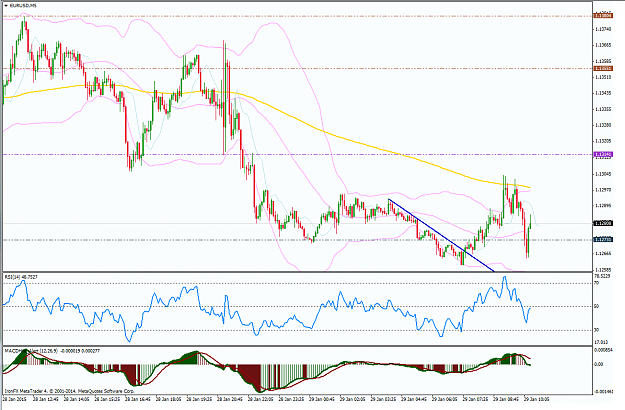Click the topmost brown price tag on the axis

coord(603,16)
